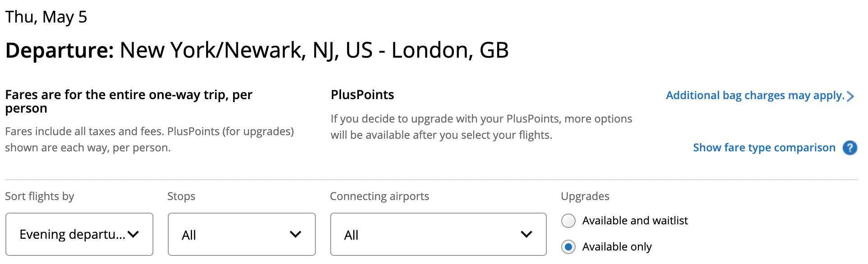Expand the Connecting airports dropdown

[x=439, y=234]
